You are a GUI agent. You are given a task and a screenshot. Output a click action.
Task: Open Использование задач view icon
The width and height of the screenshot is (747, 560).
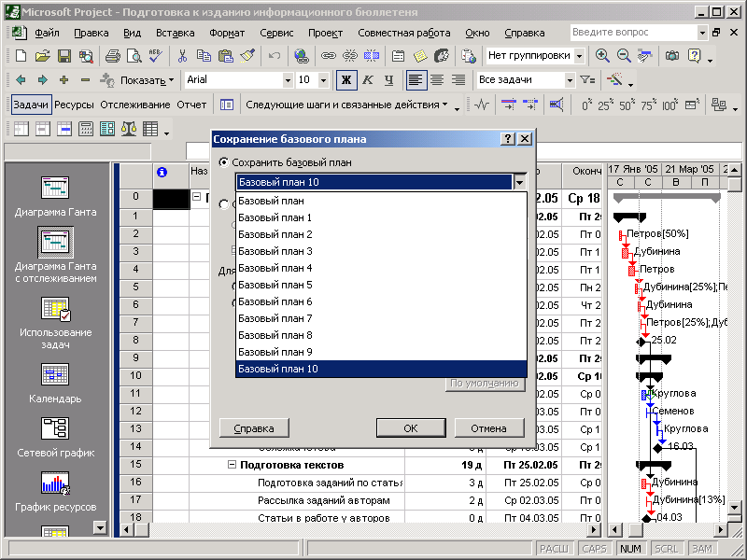(x=55, y=323)
